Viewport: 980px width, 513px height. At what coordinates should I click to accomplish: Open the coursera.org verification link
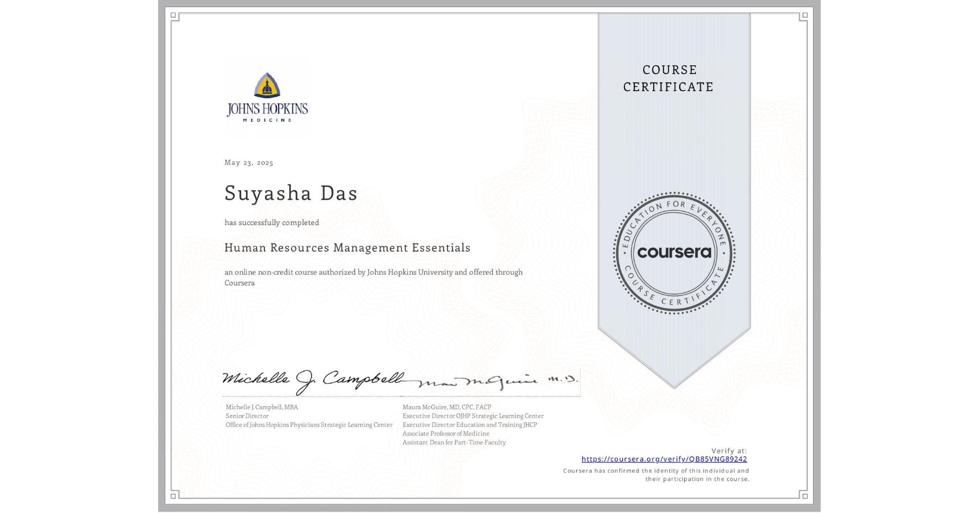[x=664, y=459]
